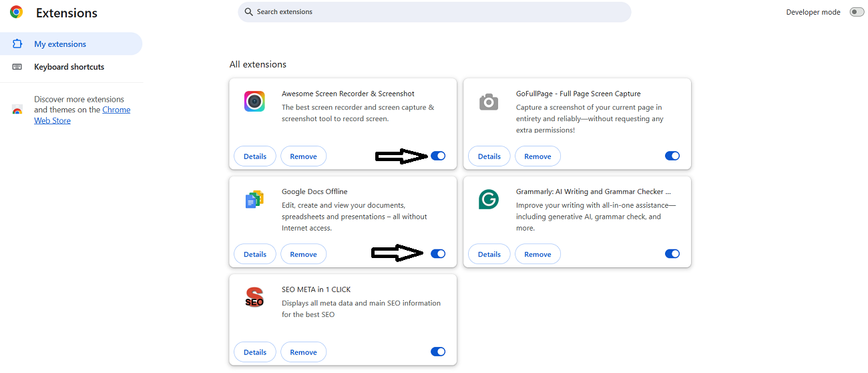Click the Awesome Screen Recorder extension icon
868x373 pixels.
pyautogui.click(x=254, y=102)
